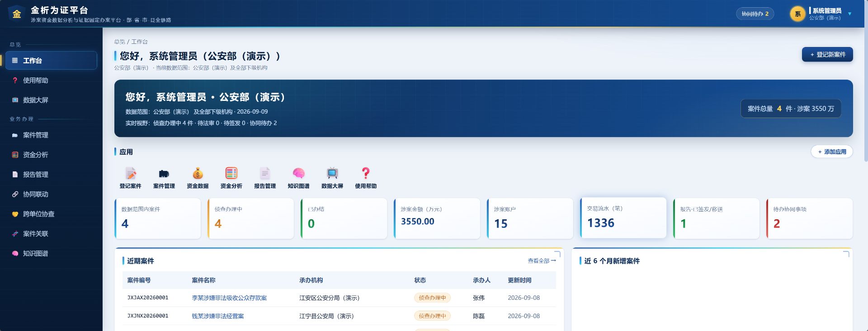Open the 登记案件 app icon
This screenshot has height=331, width=868.
coord(131,173)
